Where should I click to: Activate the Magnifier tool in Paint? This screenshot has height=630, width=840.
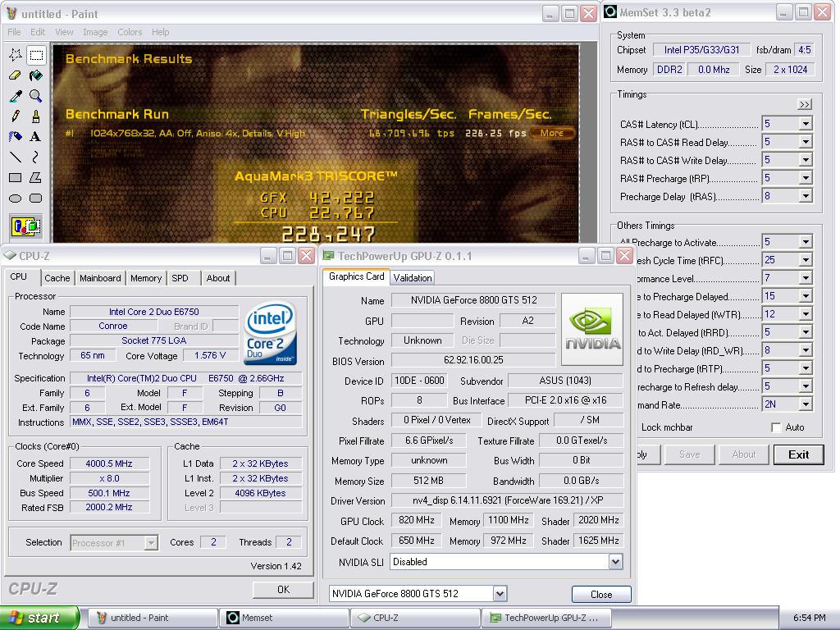36,96
